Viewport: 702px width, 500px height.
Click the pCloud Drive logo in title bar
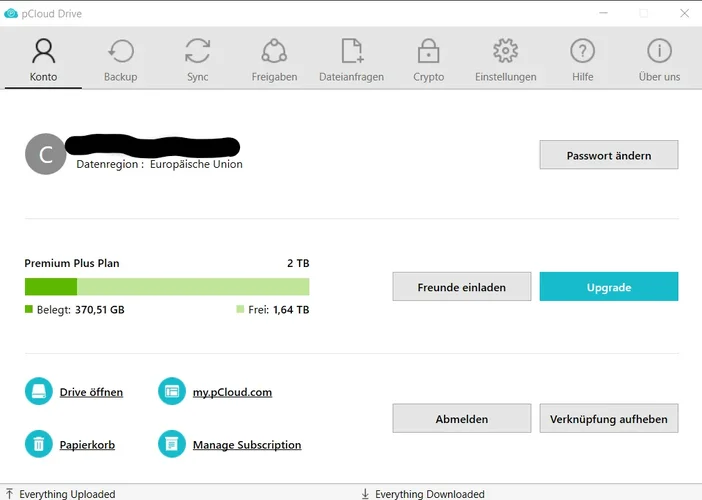(x=11, y=13)
